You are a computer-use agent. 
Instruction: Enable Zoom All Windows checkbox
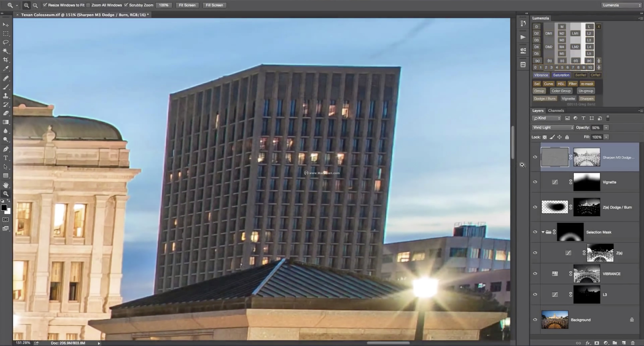point(88,5)
